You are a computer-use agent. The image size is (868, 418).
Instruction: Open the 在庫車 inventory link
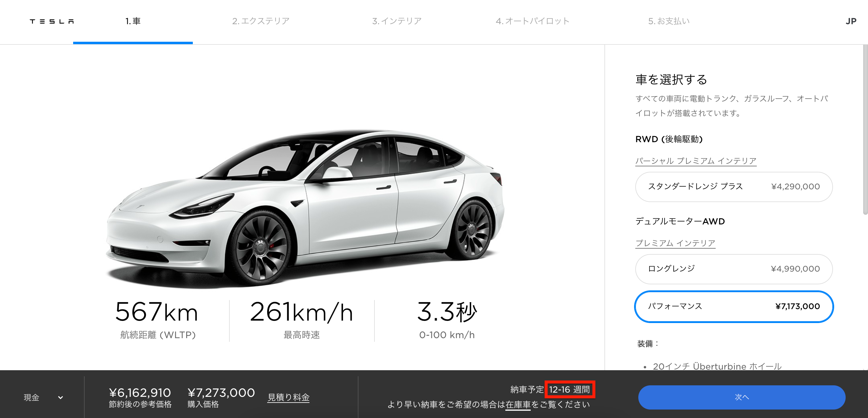point(518,404)
